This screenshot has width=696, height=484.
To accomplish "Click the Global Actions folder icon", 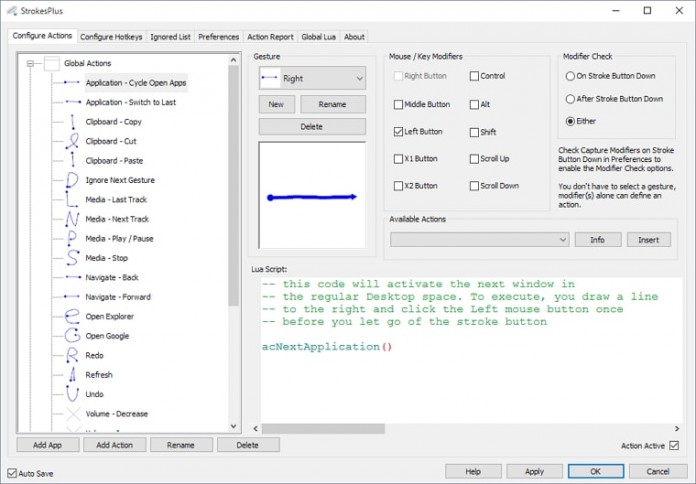I will (x=52, y=63).
